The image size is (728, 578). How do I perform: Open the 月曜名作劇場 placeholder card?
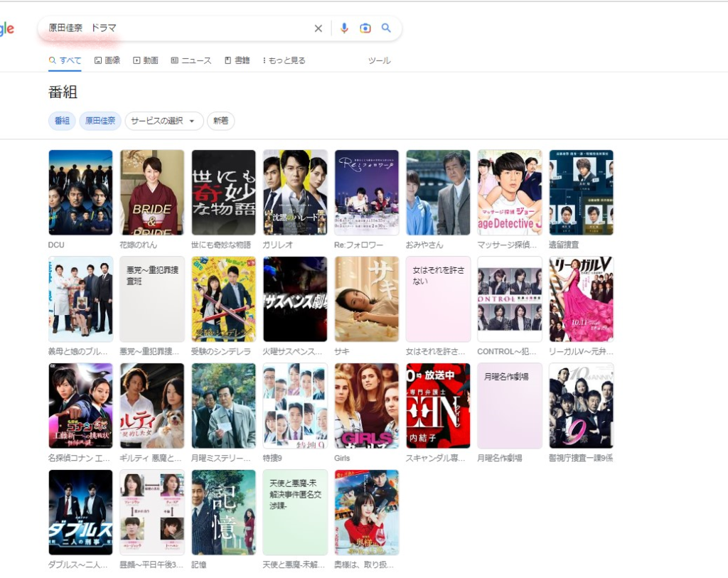click(510, 406)
